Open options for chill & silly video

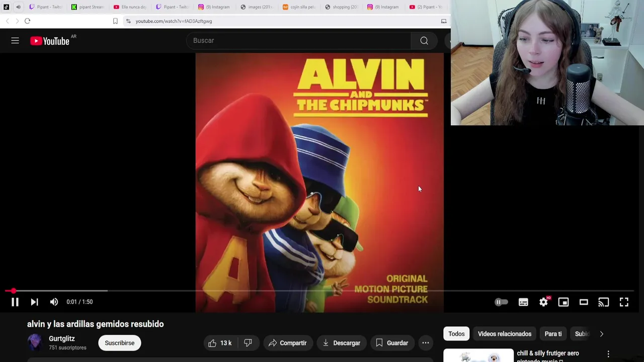click(x=608, y=354)
